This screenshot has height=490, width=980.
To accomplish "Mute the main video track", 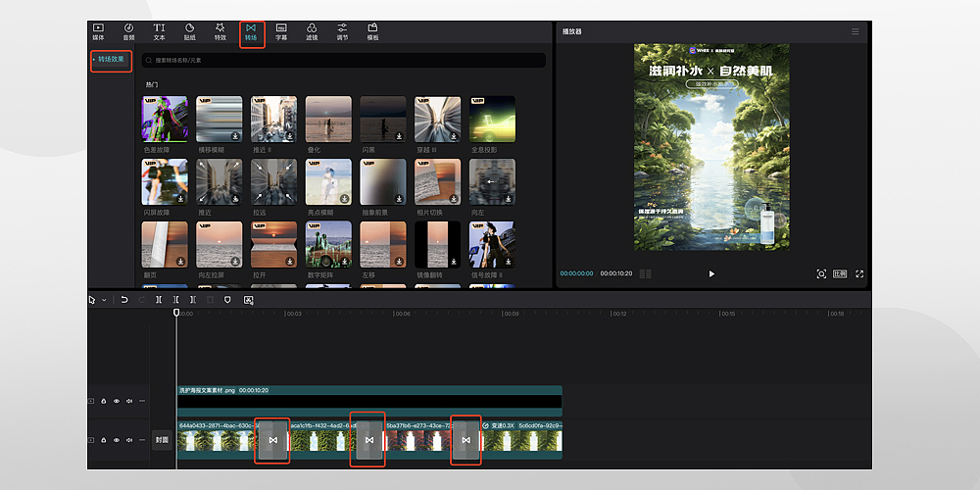I will (x=129, y=440).
